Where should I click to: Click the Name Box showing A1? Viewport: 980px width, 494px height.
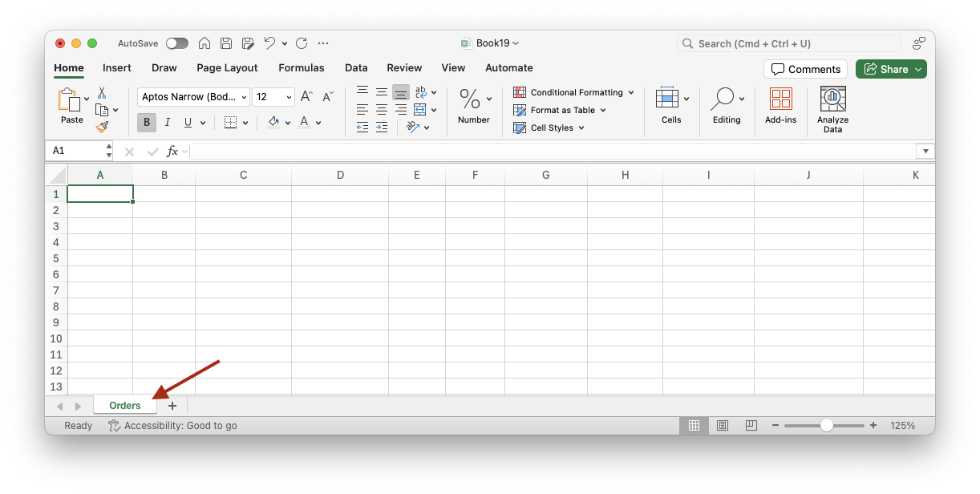(x=76, y=151)
